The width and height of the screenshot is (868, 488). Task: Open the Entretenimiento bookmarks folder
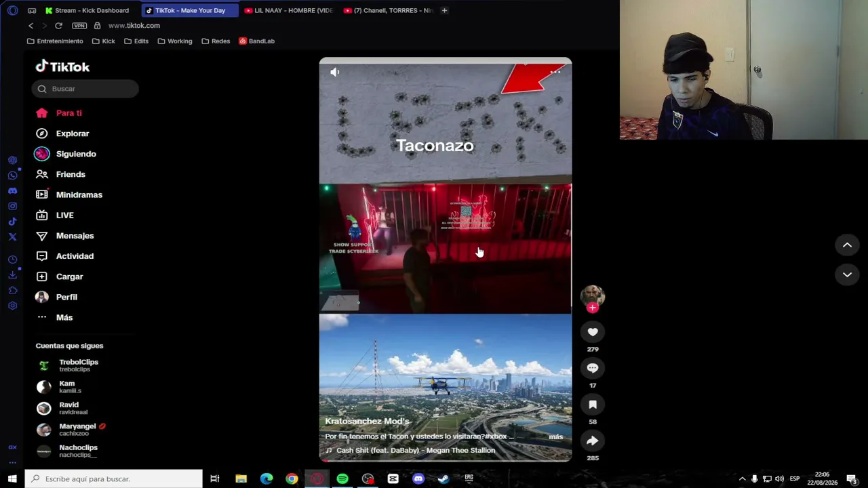[x=55, y=41]
